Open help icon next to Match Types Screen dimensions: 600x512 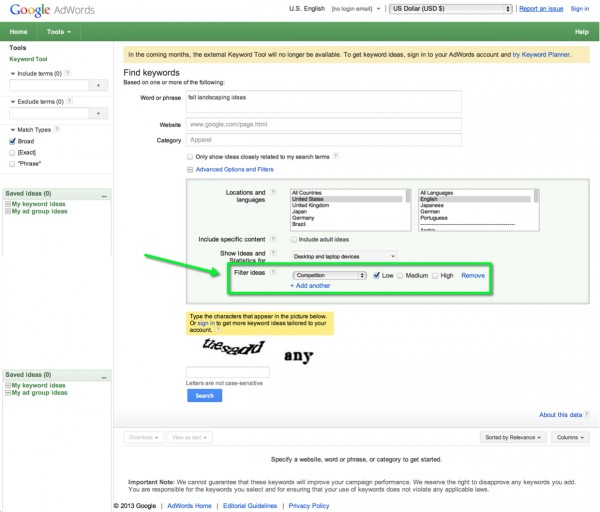click(57, 129)
